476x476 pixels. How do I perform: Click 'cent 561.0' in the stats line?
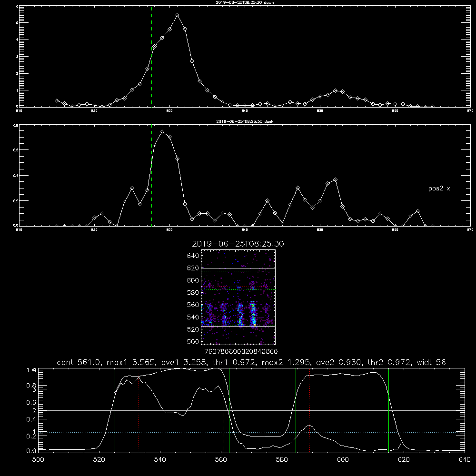coord(79,362)
